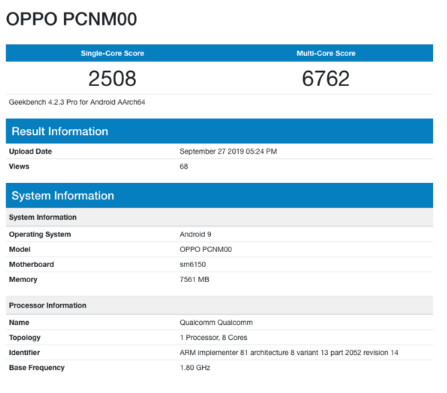Click the Android 9 value

195,234
